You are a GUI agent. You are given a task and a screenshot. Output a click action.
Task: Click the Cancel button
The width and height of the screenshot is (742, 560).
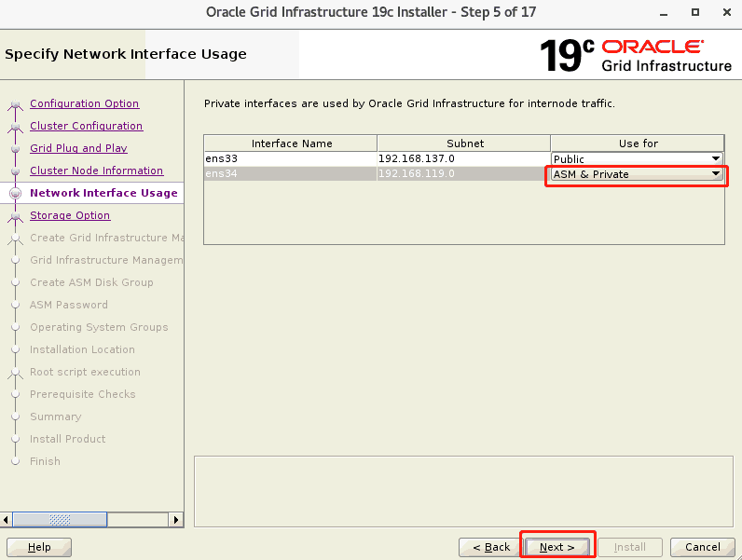[703, 547]
